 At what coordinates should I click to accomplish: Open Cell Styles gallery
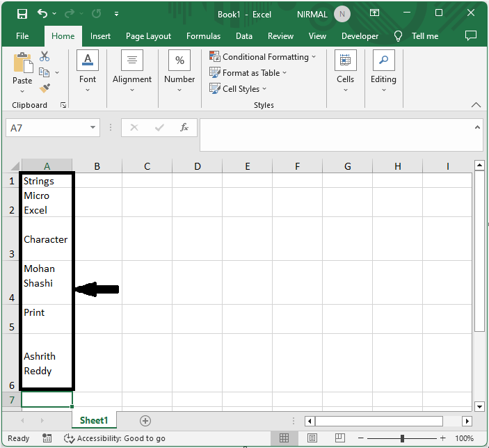238,88
